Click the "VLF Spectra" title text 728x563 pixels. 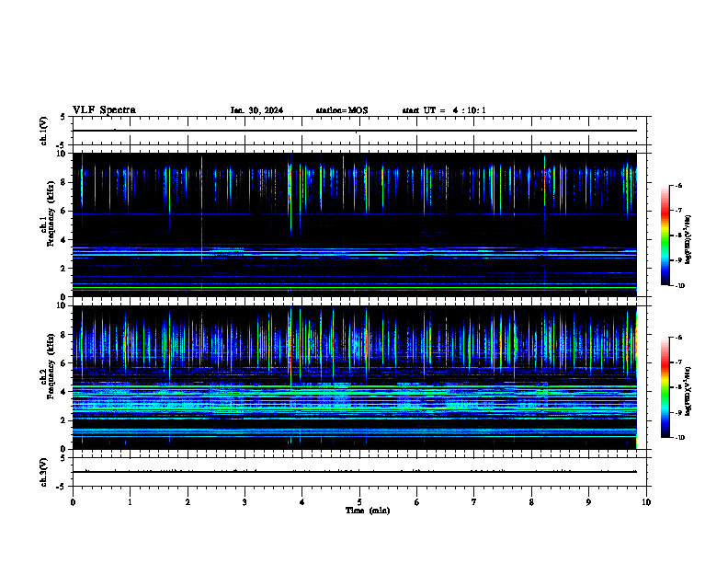(104, 110)
